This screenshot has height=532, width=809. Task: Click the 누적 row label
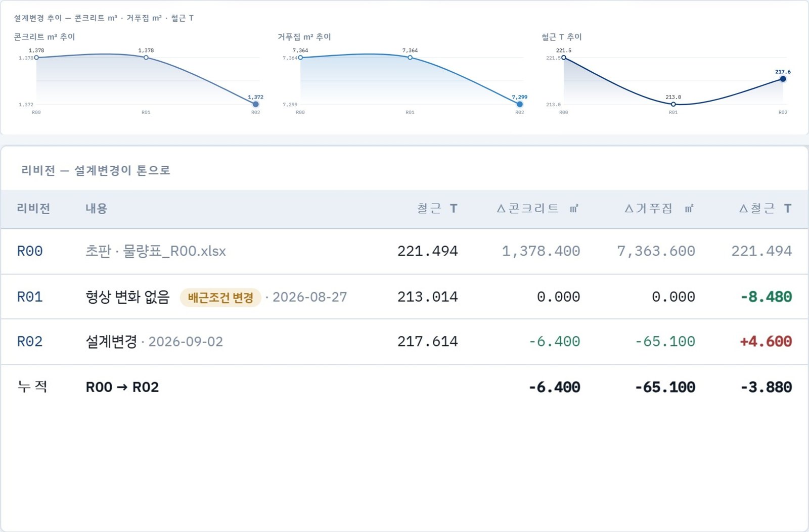32,387
